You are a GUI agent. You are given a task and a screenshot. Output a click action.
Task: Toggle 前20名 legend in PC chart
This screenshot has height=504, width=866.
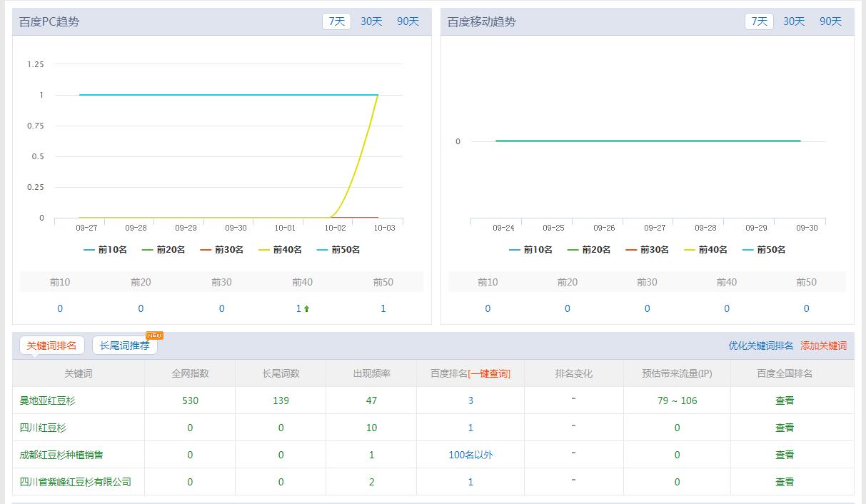pyautogui.click(x=163, y=250)
